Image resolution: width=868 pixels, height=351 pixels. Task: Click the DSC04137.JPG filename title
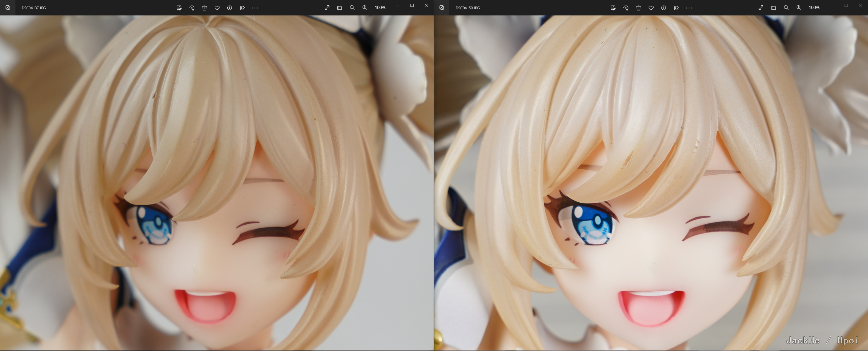coord(34,8)
